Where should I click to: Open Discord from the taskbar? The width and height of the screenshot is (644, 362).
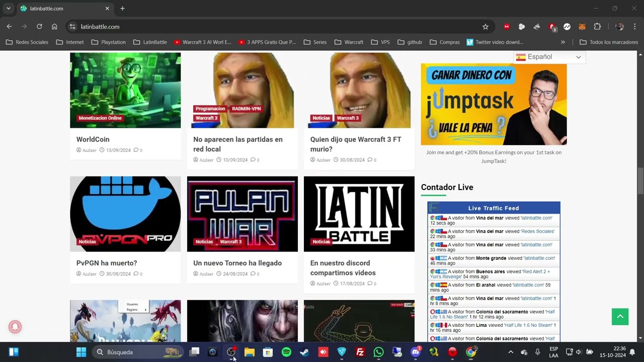click(416, 352)
